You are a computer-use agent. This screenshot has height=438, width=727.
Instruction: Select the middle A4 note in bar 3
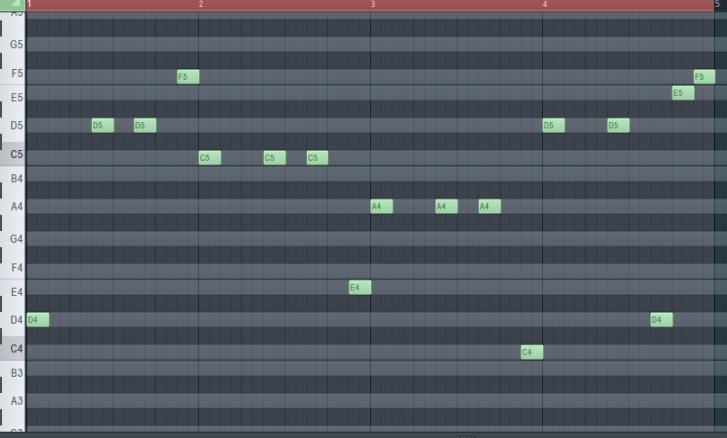click(447, 206)
